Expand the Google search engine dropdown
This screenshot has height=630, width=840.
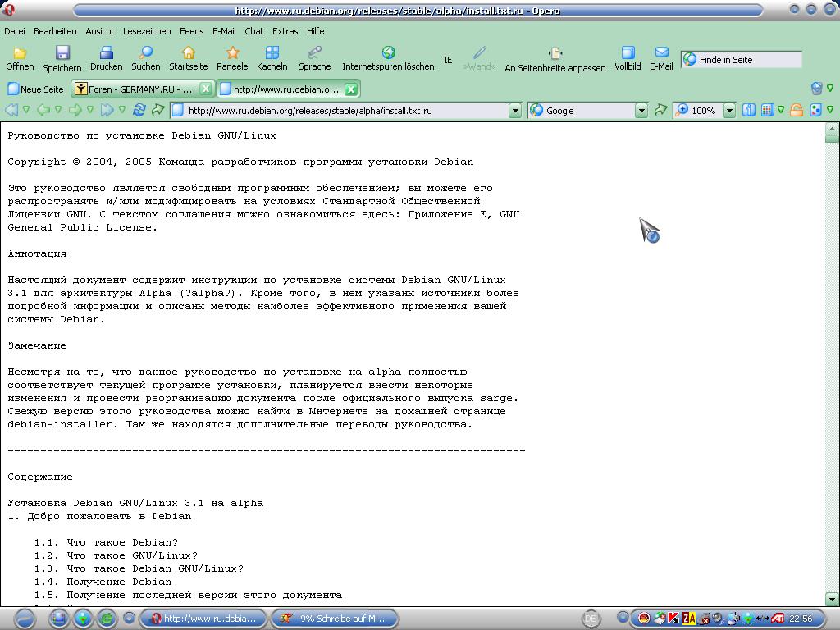[641, 111]
